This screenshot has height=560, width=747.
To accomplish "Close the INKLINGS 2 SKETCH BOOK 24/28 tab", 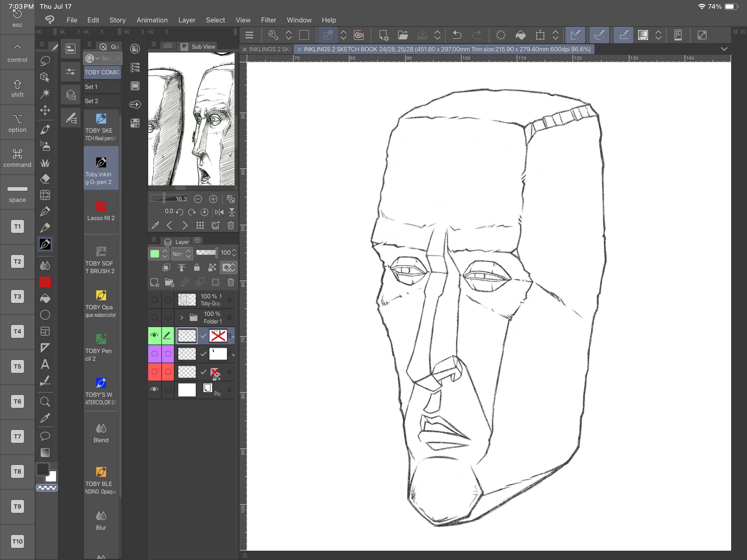I will tap(299, 49).
